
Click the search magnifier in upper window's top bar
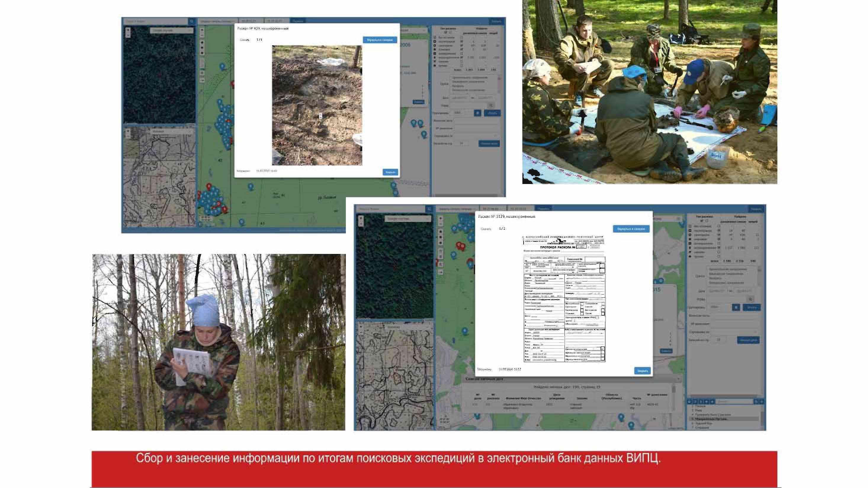tap(191, 21)
